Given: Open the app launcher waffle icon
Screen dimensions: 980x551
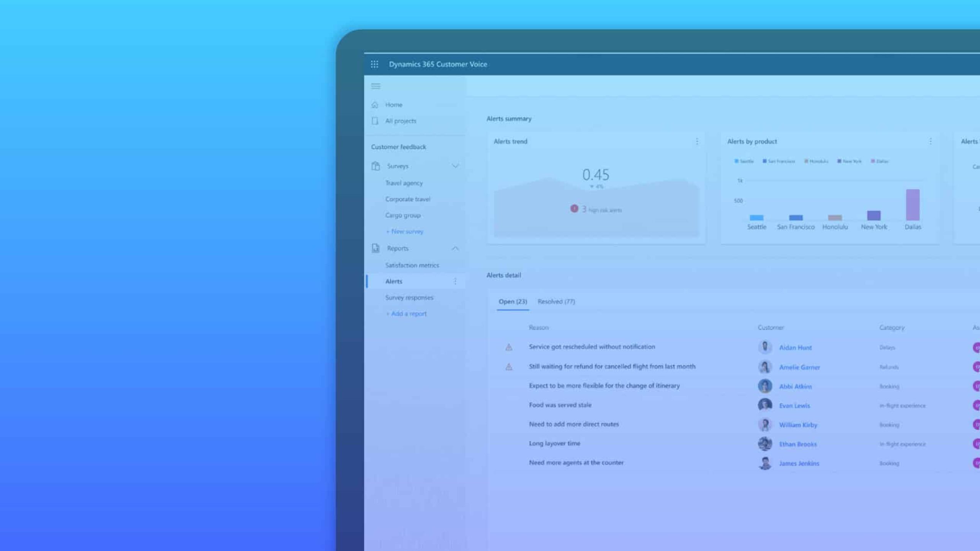Looking at the screenshot, I should [374, 64].
